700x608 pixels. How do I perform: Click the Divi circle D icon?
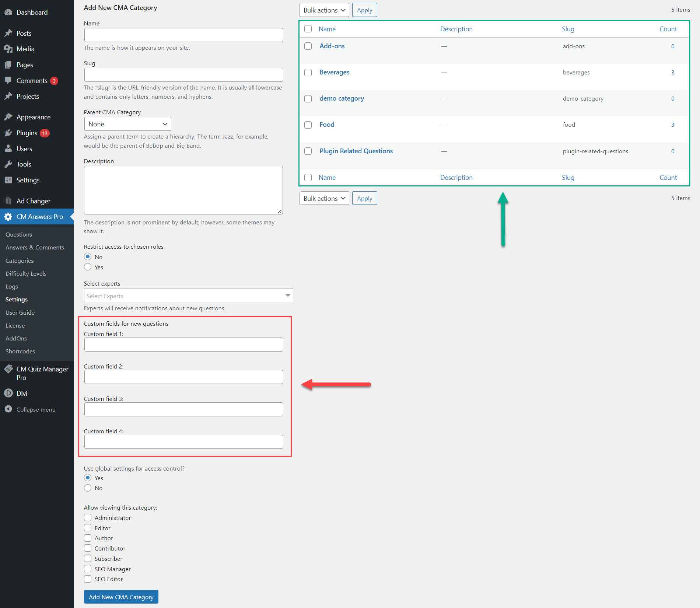[x=8, y=393]
